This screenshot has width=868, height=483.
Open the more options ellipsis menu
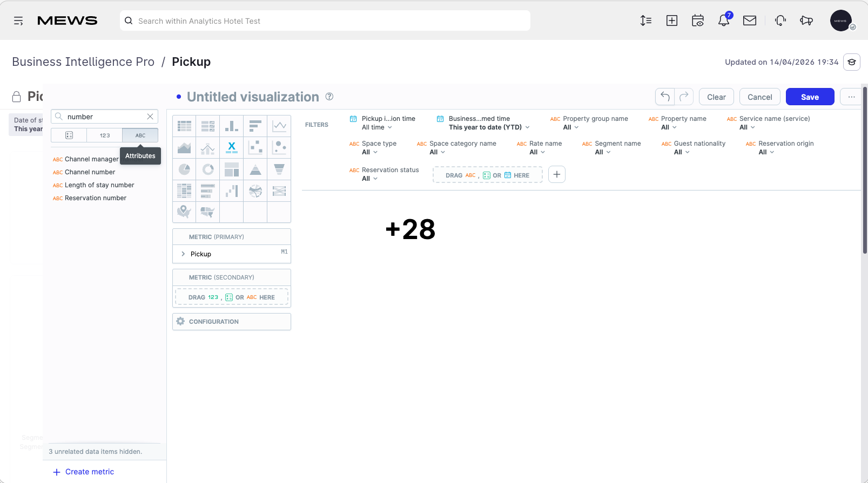click(x=851, y=97)
